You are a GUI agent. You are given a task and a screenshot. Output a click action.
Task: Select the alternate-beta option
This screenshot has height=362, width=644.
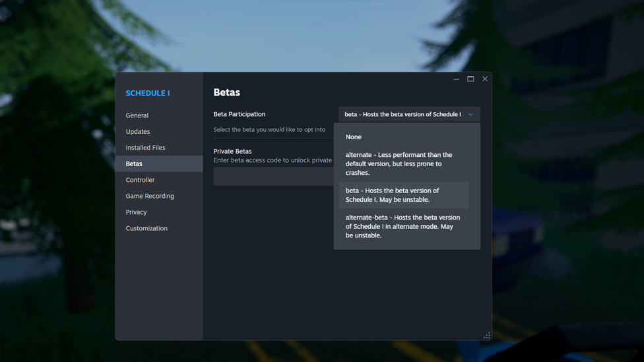(x=404, y=227)
